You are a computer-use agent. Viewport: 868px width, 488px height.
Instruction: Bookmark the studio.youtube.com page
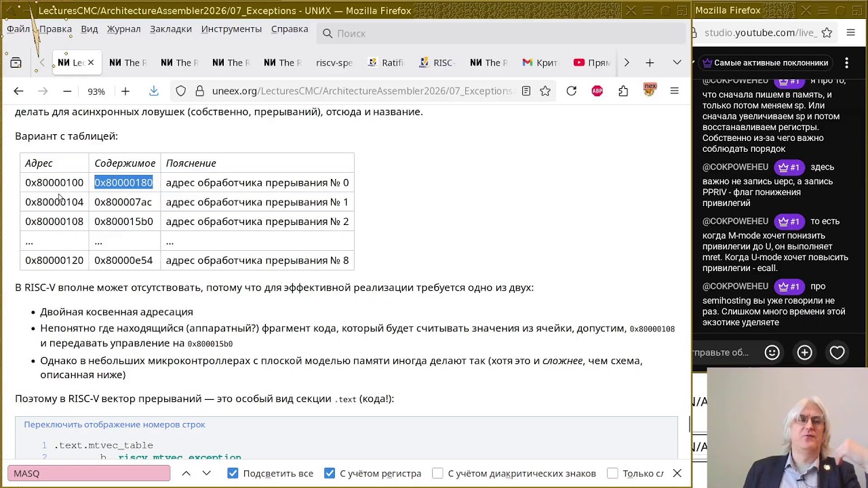827,33
